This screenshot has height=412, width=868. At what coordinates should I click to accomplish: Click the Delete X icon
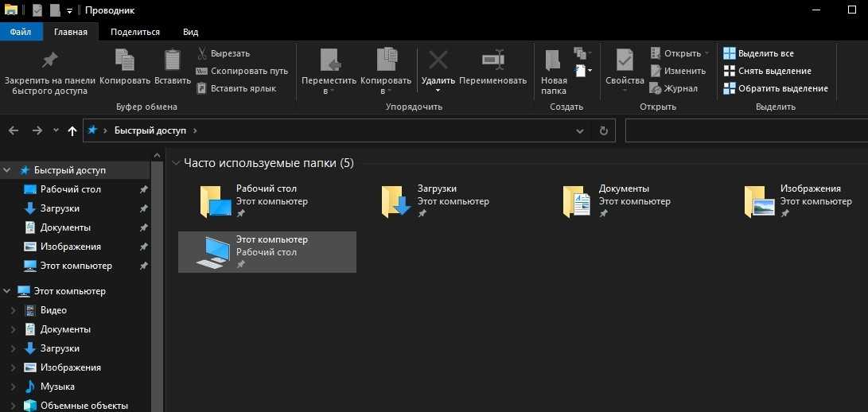[438, 60]
